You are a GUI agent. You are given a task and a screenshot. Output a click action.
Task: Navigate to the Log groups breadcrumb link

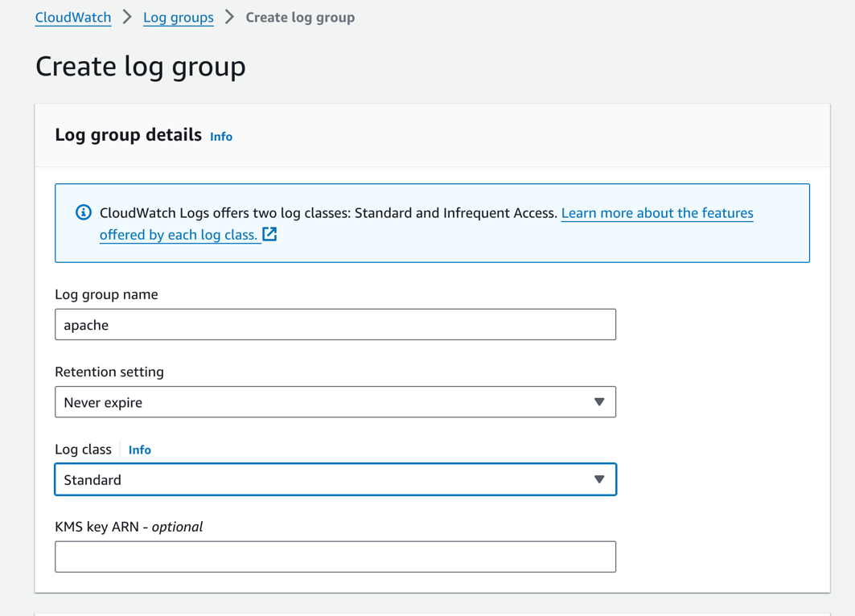tap(178, 17)
